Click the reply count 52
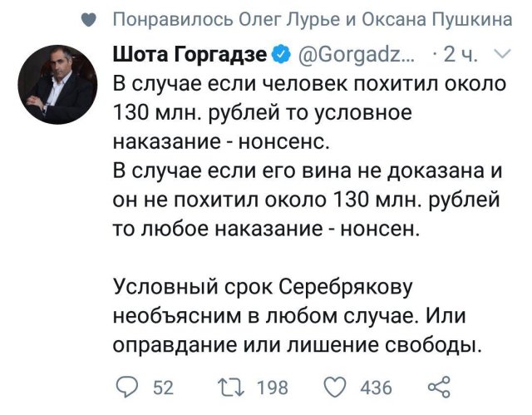532x415 pixels. tap(163, 387)
